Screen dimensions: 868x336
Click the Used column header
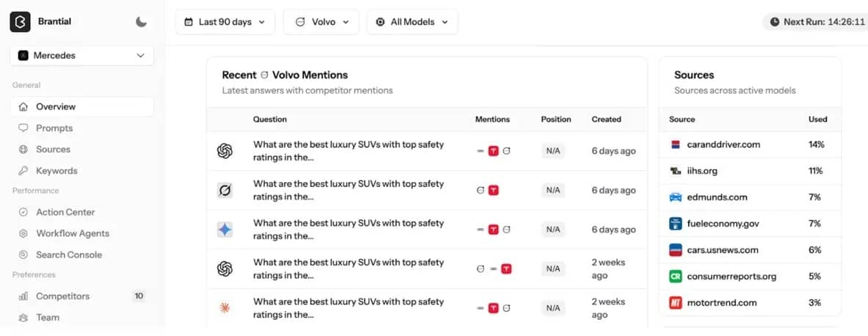click(817, 120)
